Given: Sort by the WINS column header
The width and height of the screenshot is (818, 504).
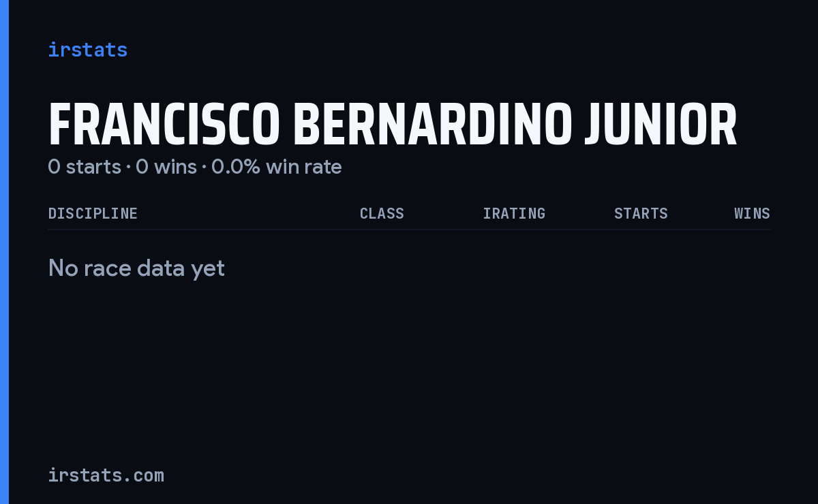Looking at the screenshot, I should (x=752, y=213).
